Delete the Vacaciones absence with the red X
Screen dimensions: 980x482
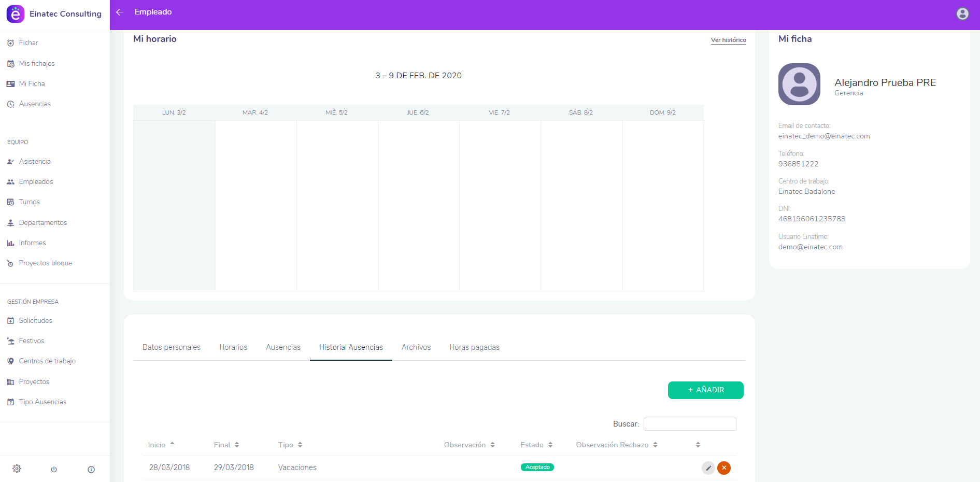pos(724,468)
